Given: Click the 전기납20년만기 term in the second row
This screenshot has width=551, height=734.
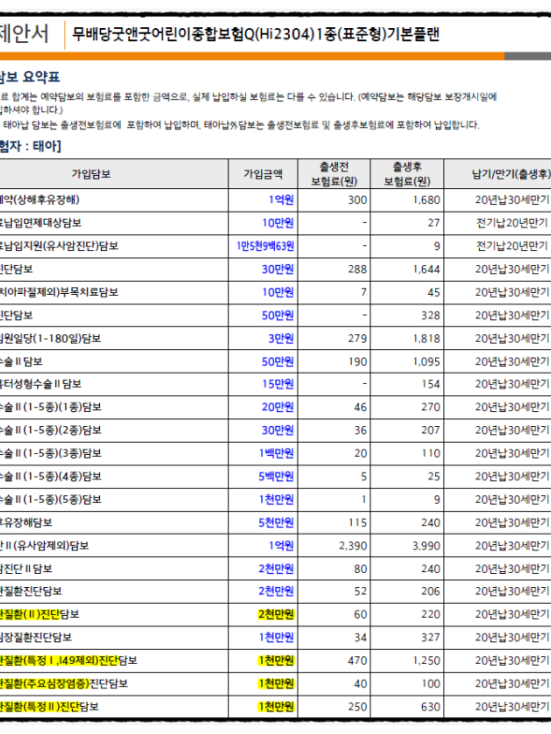Looking at the screenshot, I should click(512, 223).
